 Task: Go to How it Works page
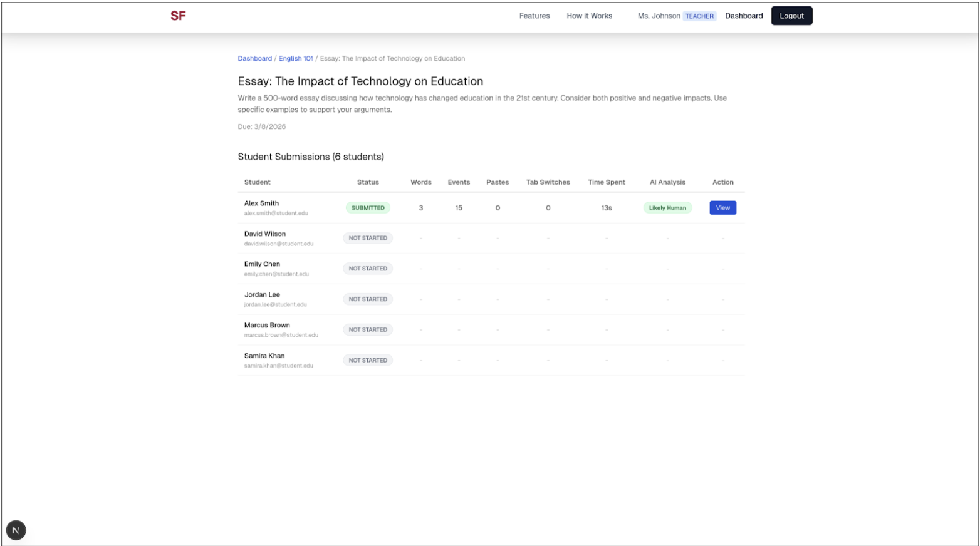click(590, 16)
